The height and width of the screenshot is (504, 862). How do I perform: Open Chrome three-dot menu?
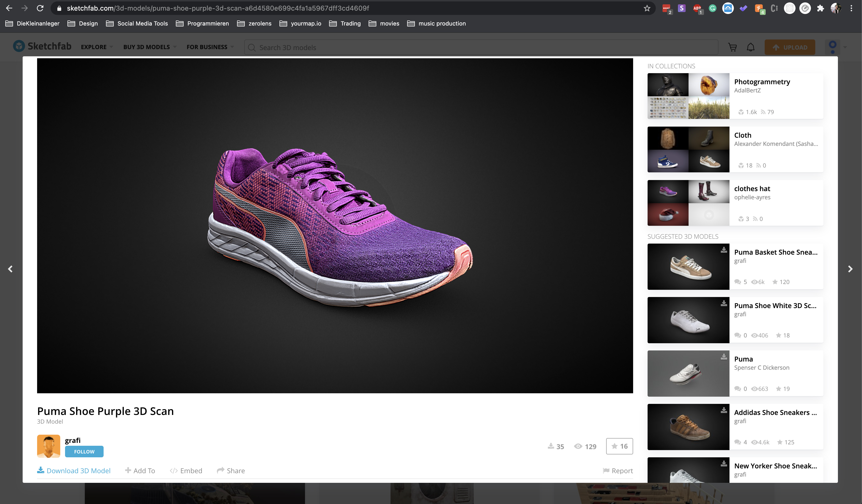[851, 8]
